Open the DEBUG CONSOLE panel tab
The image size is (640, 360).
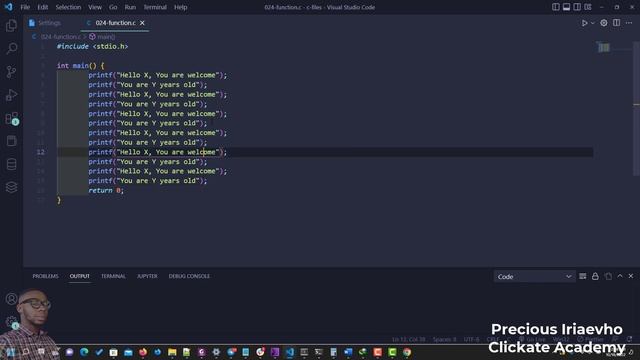(189, 276)
